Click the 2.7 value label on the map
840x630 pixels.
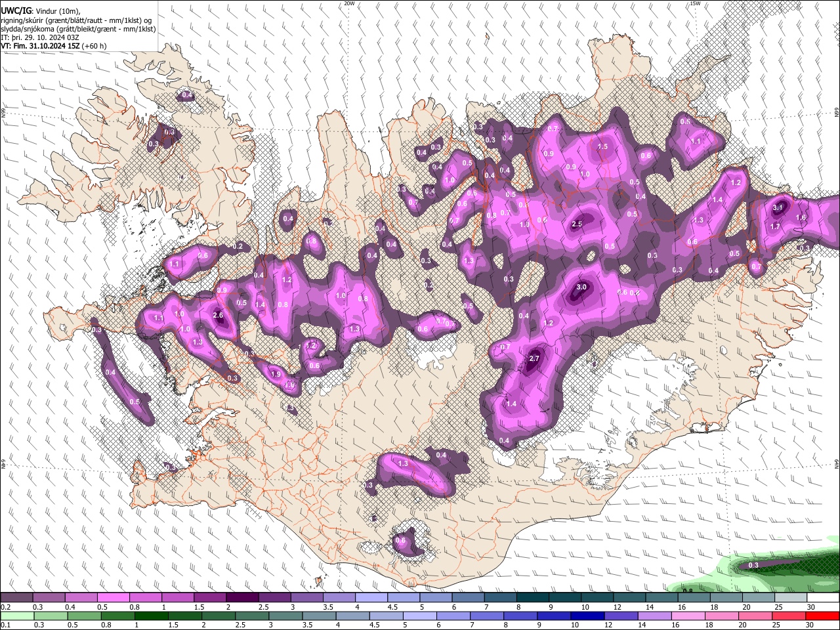pos(534,358)
